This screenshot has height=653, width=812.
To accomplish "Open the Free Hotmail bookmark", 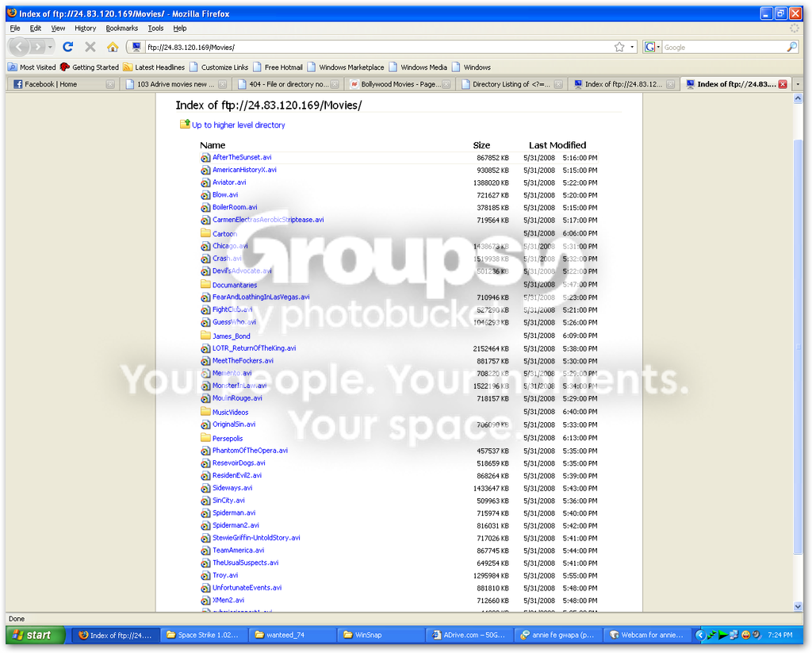I will tap(278, 67).
